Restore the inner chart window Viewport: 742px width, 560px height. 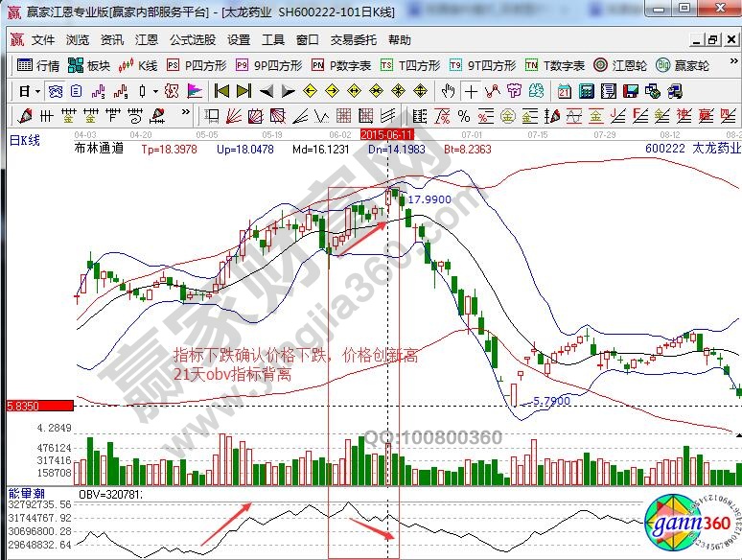coord(712,40)
